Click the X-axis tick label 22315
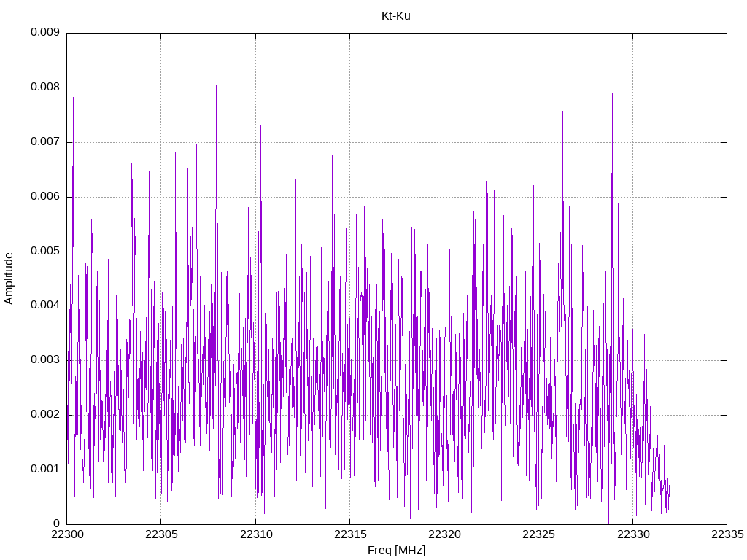747x560 pixels. click(350, 534)
